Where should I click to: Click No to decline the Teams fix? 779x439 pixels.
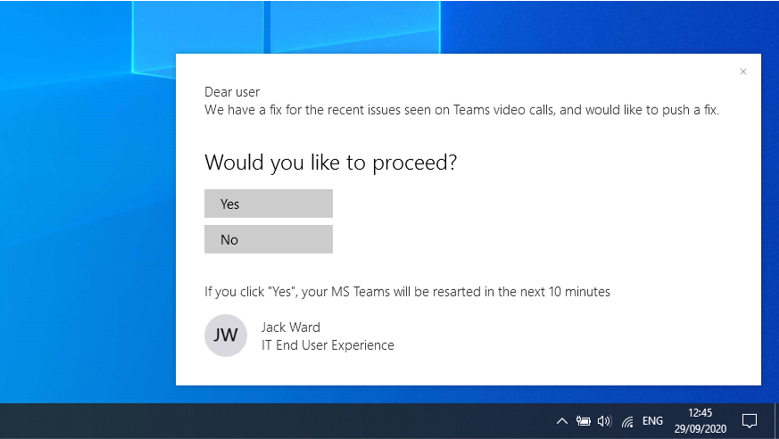(x=268, y=239)
